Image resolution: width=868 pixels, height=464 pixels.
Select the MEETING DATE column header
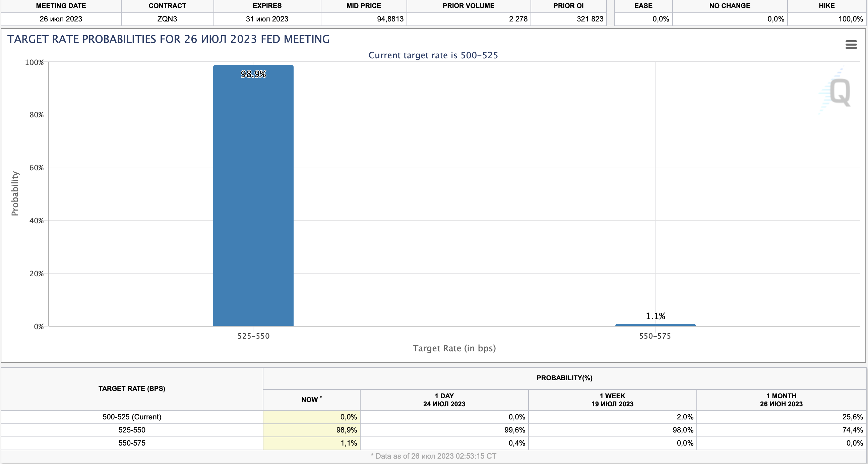click(x=61, y=6)
